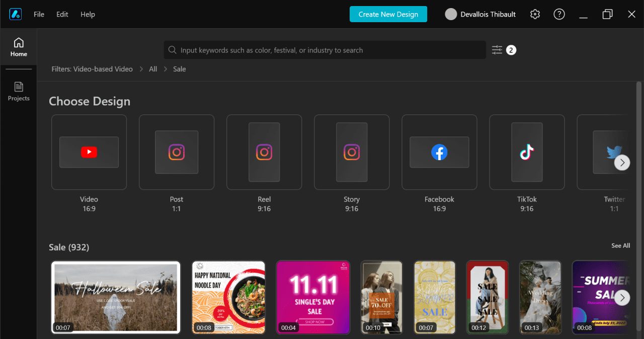Click the 'Story' label text

pyautogui.click(x=352, y=199)
